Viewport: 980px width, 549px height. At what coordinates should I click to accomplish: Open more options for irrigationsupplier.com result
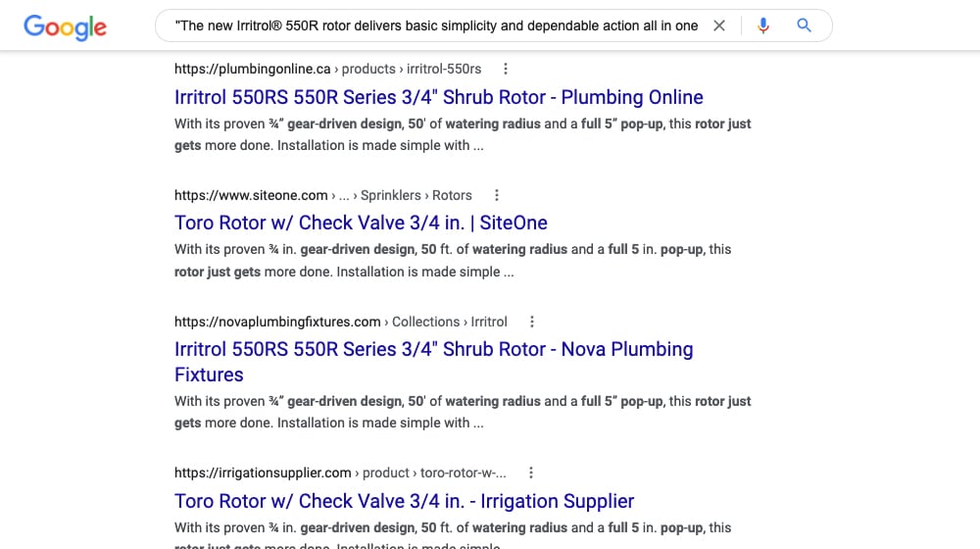pyautogui.click(x=531, y=473)
